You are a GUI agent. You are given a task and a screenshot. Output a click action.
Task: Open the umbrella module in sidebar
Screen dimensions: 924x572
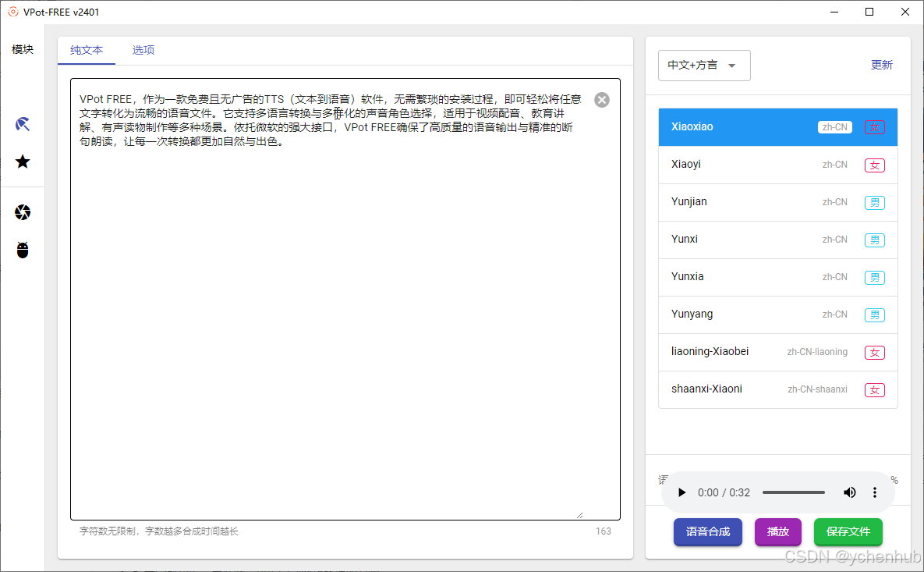pyautogui.click(x=23, y=124)
